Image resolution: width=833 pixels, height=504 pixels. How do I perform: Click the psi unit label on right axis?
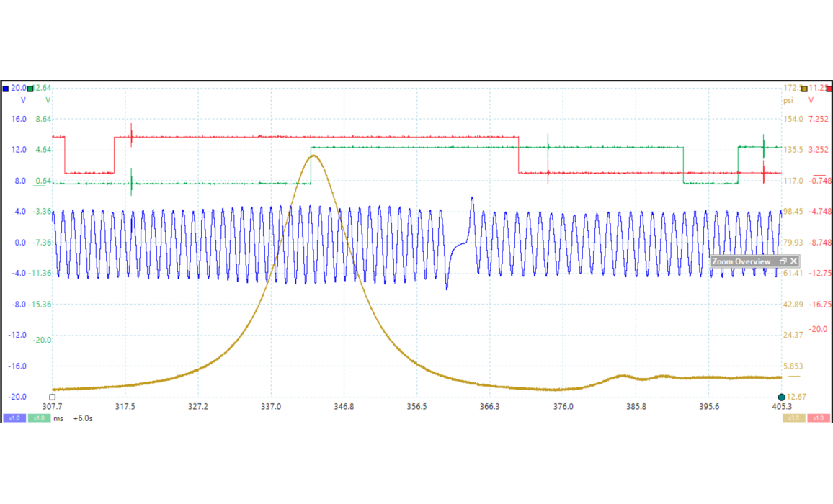[x=789, y=101]
